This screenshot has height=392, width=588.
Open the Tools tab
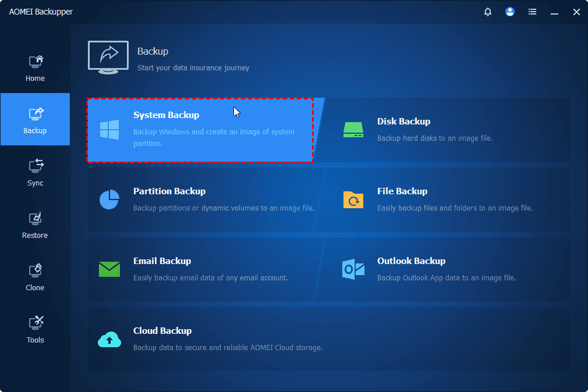(36, 329)
